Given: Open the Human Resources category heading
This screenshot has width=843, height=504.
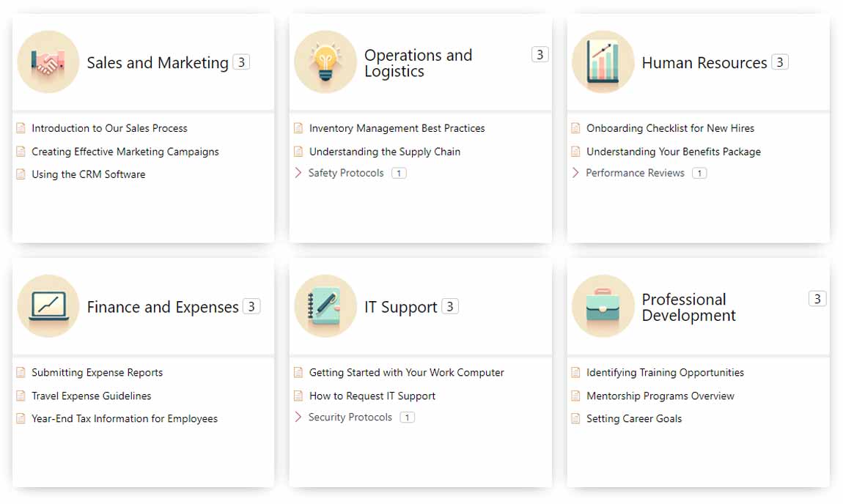Looking at the screenshot, I should [x=704, y=63].
